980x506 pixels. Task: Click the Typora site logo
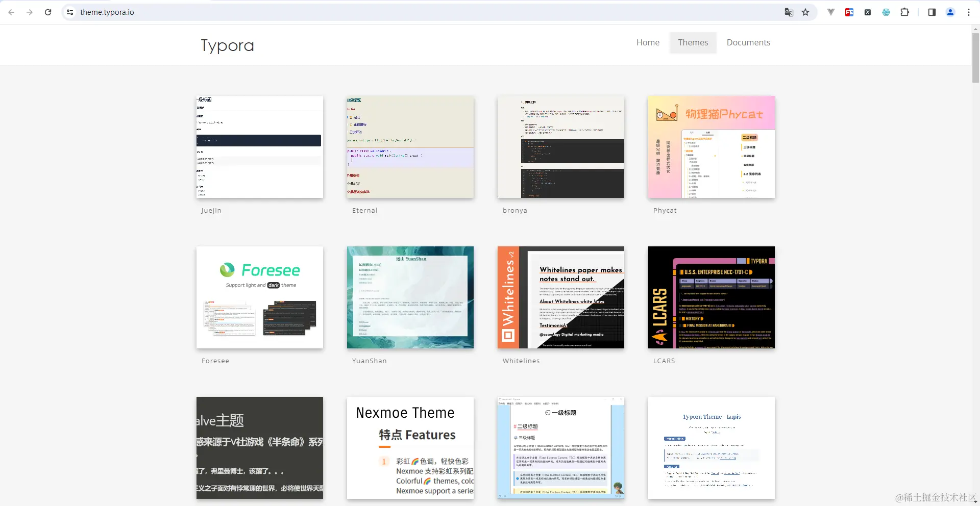pyautogui.click(x=227, y=45)
